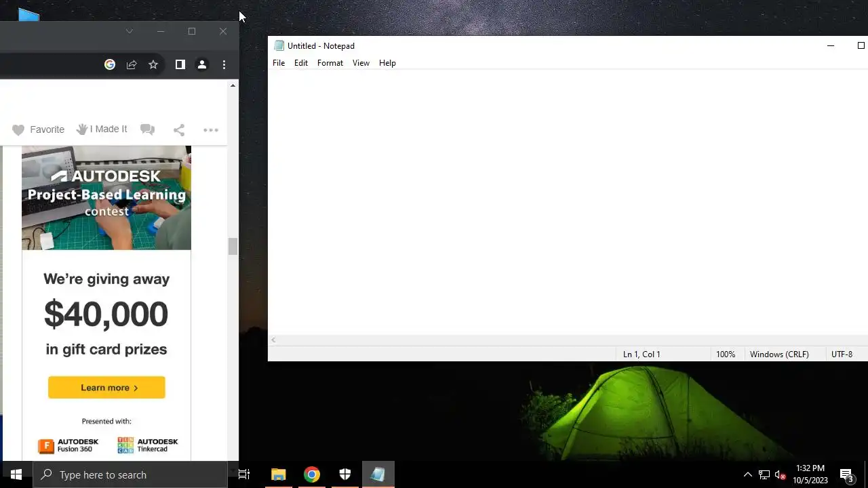The height and width of the screenshot is (488, 868).
Task: Open Chrome's three-dot menu
Action: click(224, 64)
